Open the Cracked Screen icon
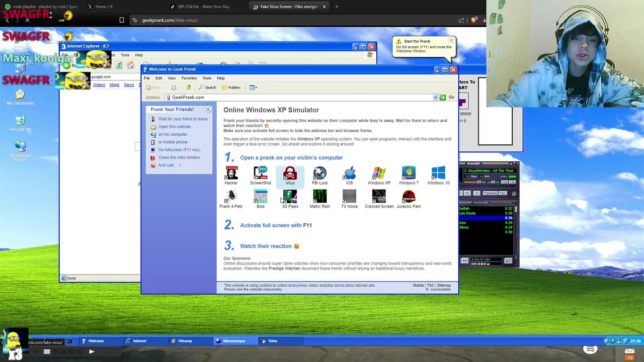The image size is (644, 362). pos(379,199)
